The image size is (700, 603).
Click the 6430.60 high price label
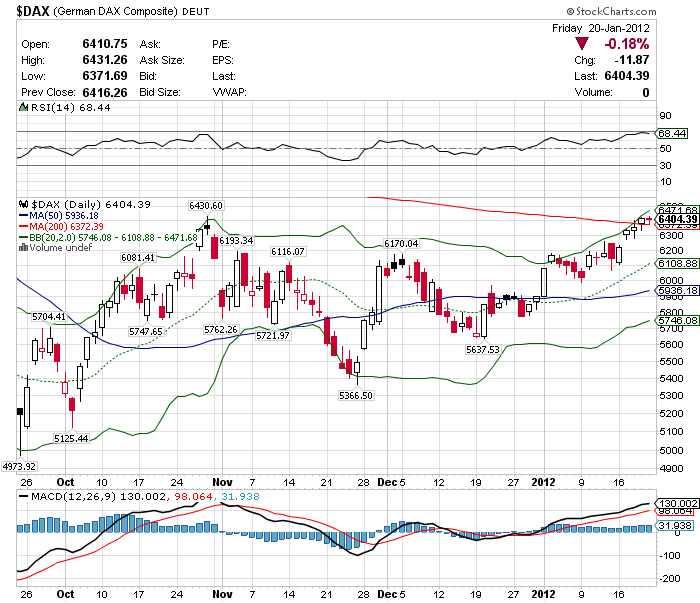point(205,205)
